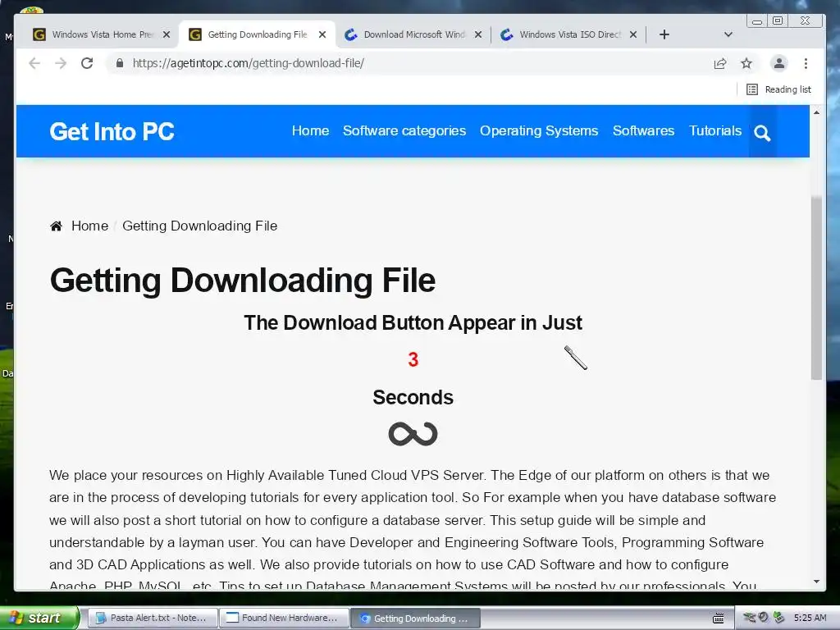The width and height of the screenshot is (840, 630).
Task: Click 'The Download Button Appear in Just' text
Action: pos(413,323)
